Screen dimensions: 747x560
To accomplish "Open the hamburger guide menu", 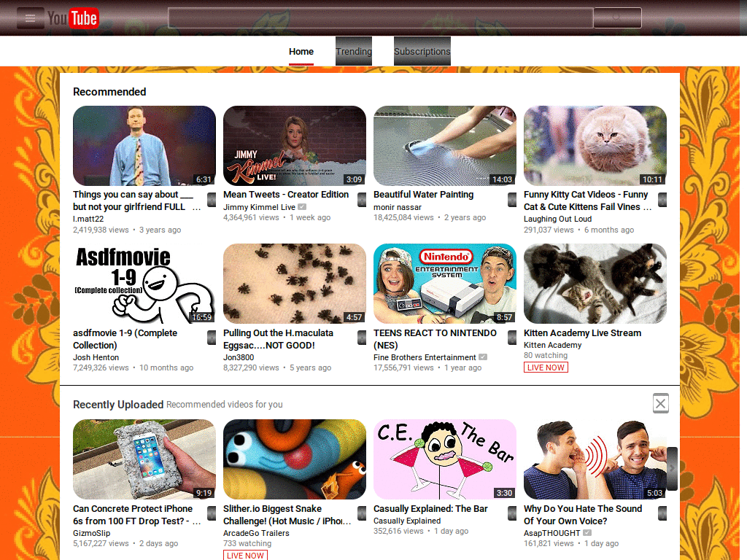I will click(30, 18).
